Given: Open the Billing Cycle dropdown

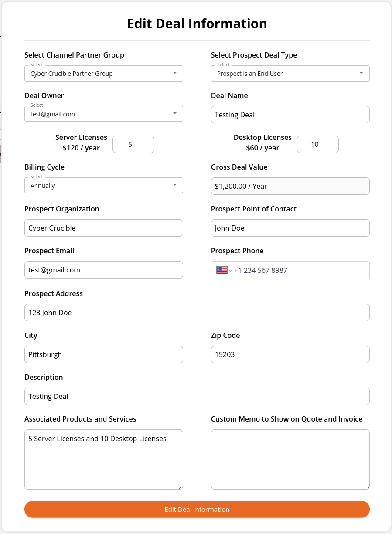Looking at the screenshot, I should click(x=104, y=186).
